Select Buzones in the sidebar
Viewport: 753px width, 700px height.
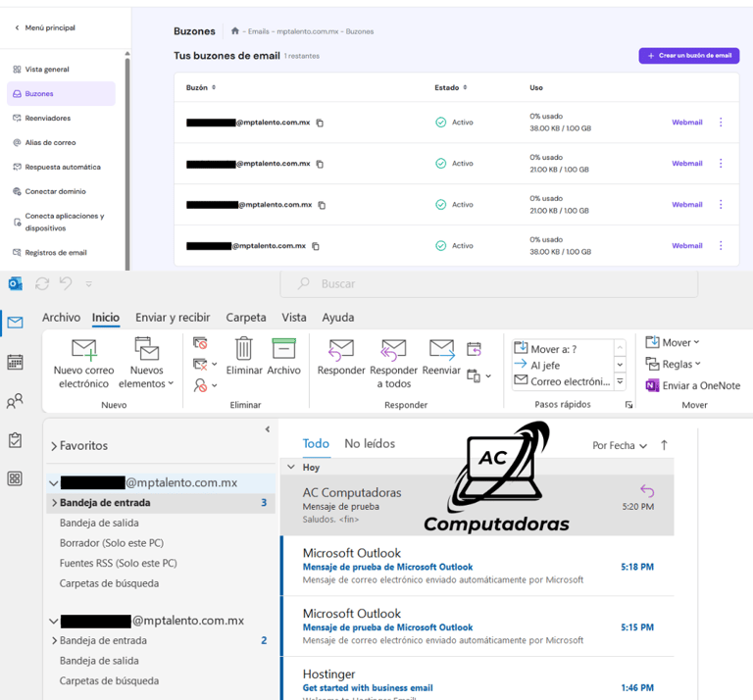[x=61, y=93]
